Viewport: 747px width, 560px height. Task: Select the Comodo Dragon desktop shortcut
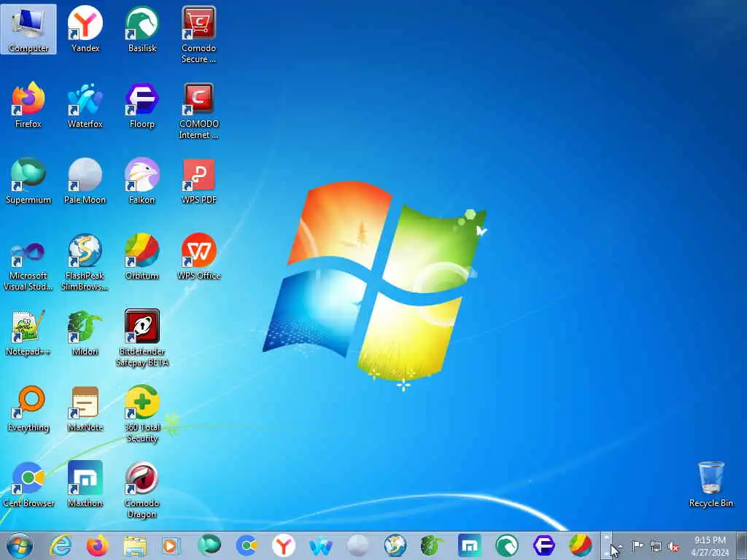pyautogui.click(x=142, y=490)
